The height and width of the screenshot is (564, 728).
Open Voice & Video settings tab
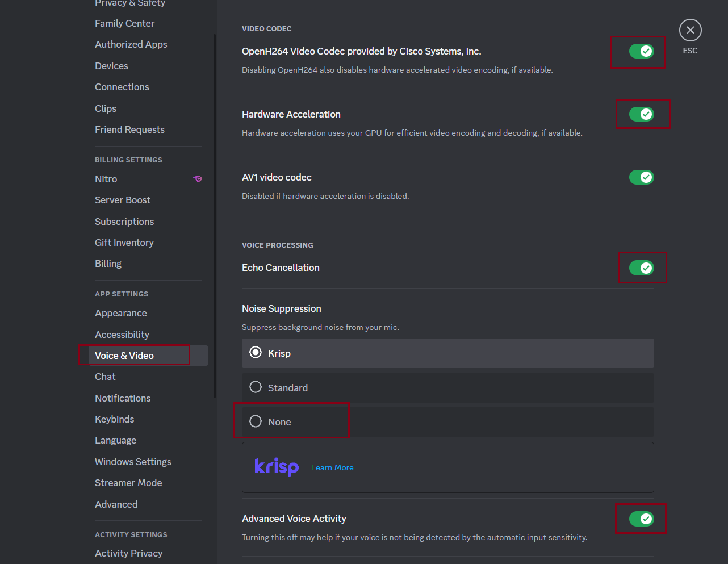124,356
